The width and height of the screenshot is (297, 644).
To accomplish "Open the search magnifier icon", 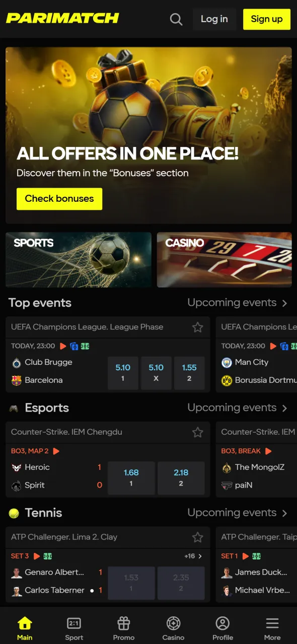I will tap(176, 19).
